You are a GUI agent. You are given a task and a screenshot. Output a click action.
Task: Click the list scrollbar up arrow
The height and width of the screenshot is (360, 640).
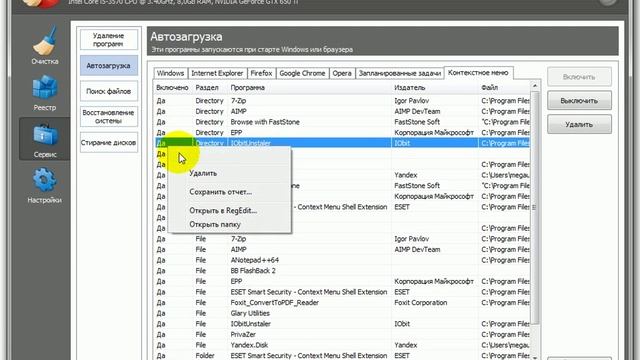point(535,86)
